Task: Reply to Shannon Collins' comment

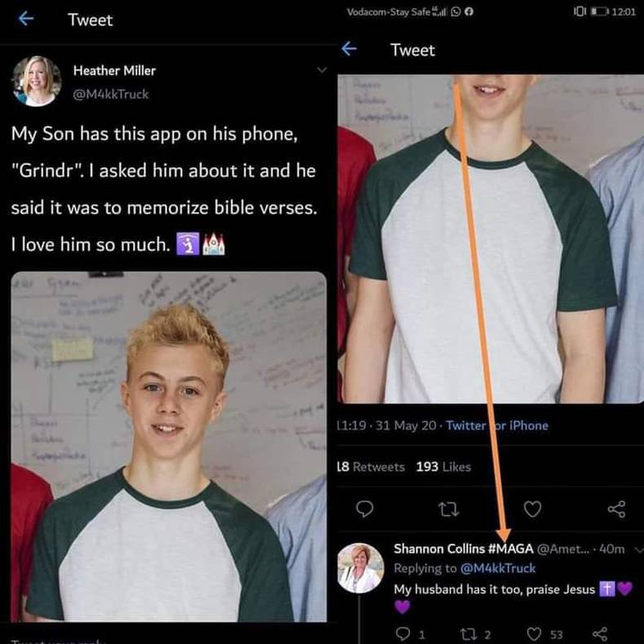Action: (x=402, y=633)
